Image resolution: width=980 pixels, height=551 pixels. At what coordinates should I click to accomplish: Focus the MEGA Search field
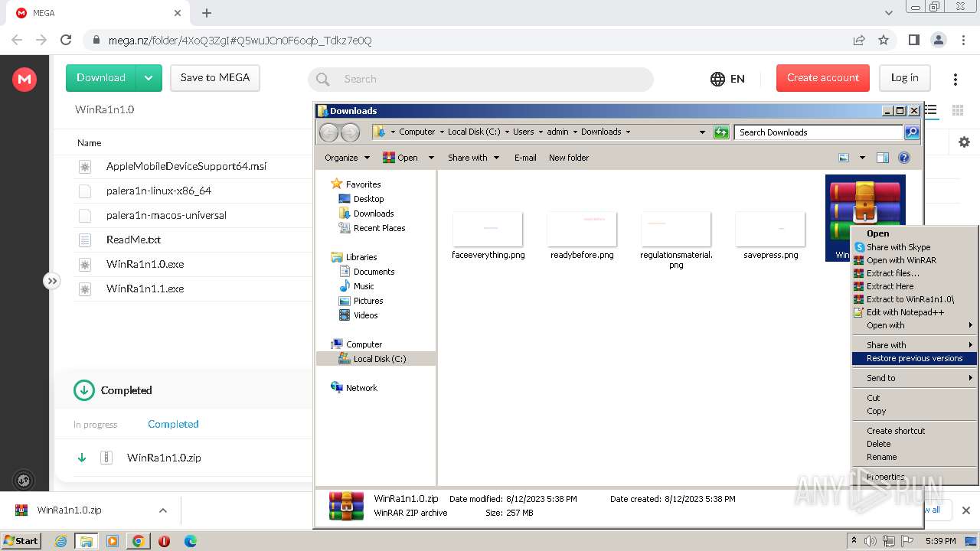[x=481, y=79]
